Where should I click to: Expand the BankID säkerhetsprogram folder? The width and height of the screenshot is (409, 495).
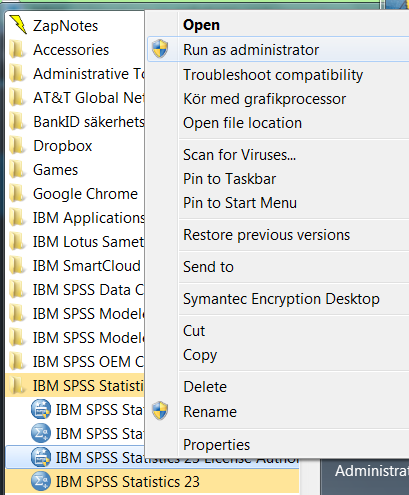coord(75,122)
